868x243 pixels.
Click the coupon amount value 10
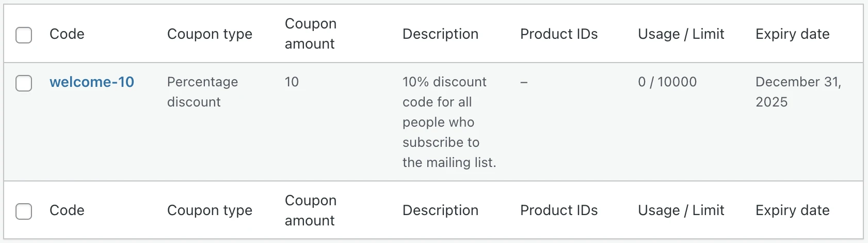(292, 82)
